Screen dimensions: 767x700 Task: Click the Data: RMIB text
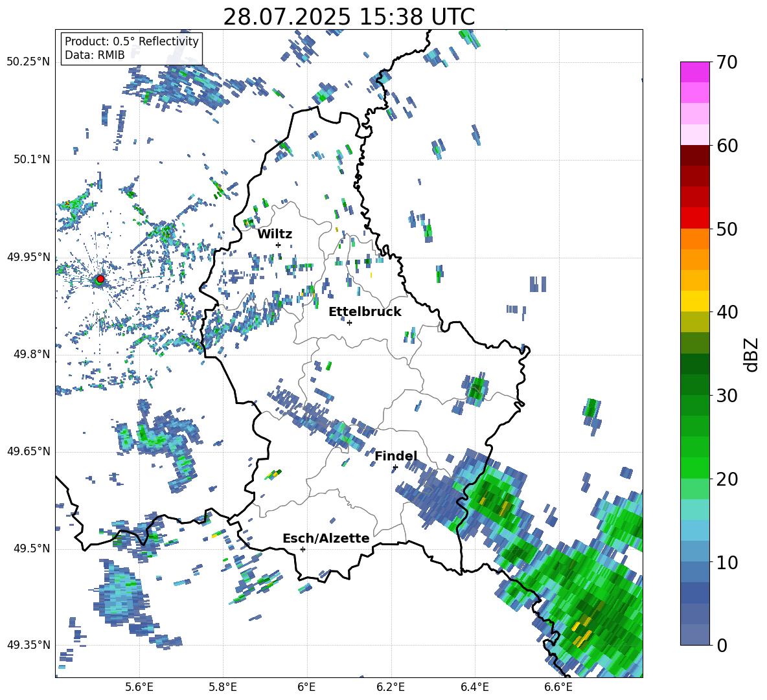pos(95,55)
